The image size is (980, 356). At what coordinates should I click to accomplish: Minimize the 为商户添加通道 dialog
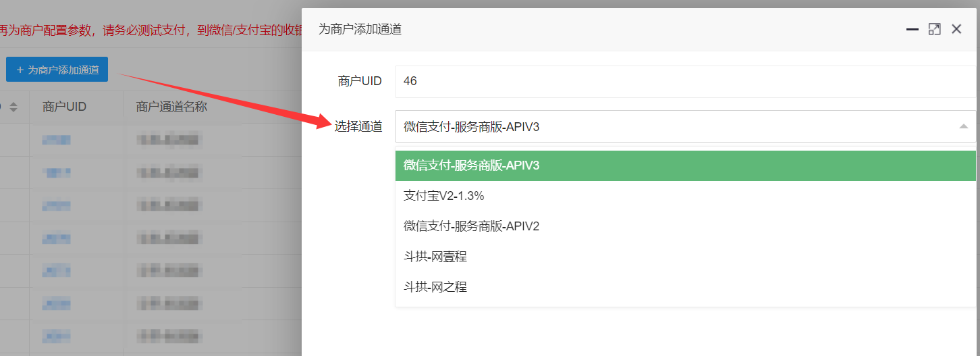pos(913,29)
